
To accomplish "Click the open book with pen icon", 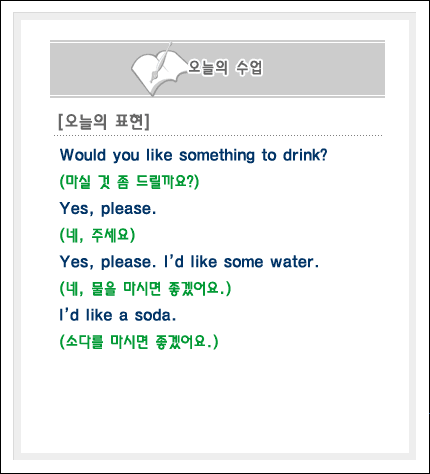I will [x=158, y=69].
